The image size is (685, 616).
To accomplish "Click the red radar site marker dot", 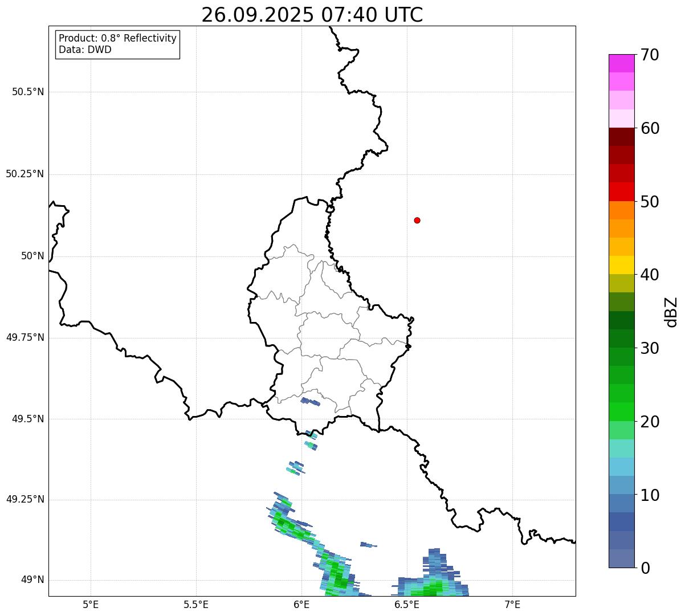I will tap(417, 220).
